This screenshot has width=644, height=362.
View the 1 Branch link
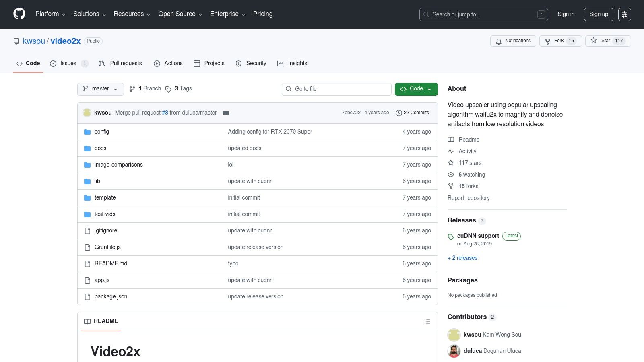point(145,89)
